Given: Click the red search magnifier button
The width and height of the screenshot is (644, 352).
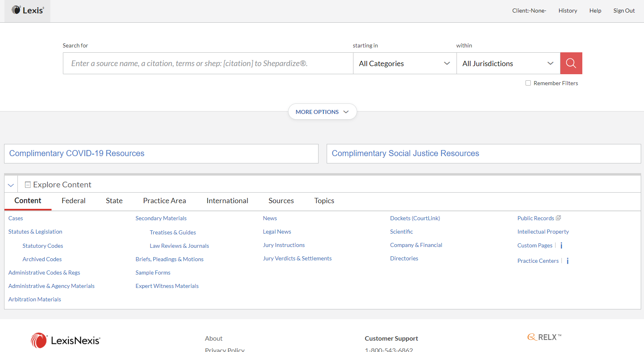Looking at the screenshot, I should click(571, 63).
